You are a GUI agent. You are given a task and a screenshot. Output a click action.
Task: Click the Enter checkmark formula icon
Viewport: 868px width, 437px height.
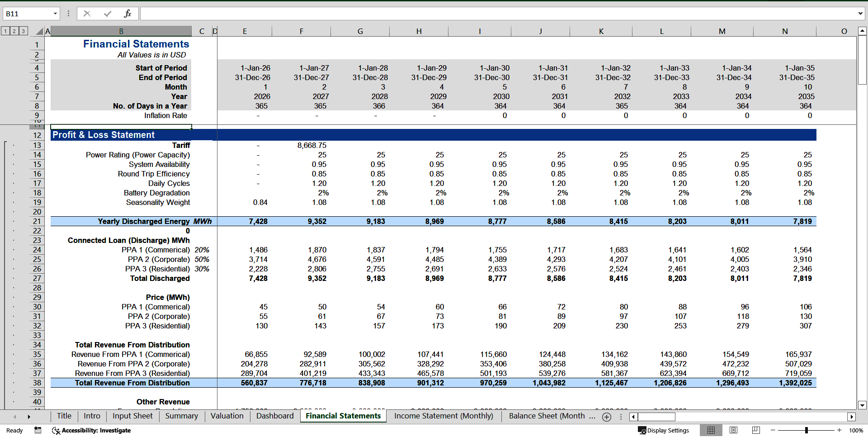[x=107, y=14]
